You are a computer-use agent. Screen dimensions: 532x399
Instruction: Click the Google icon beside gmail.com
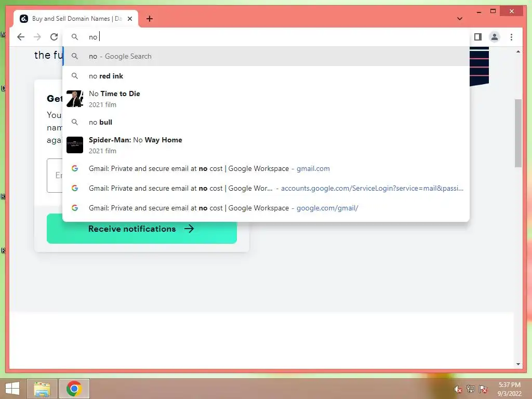tap(75, 168)
